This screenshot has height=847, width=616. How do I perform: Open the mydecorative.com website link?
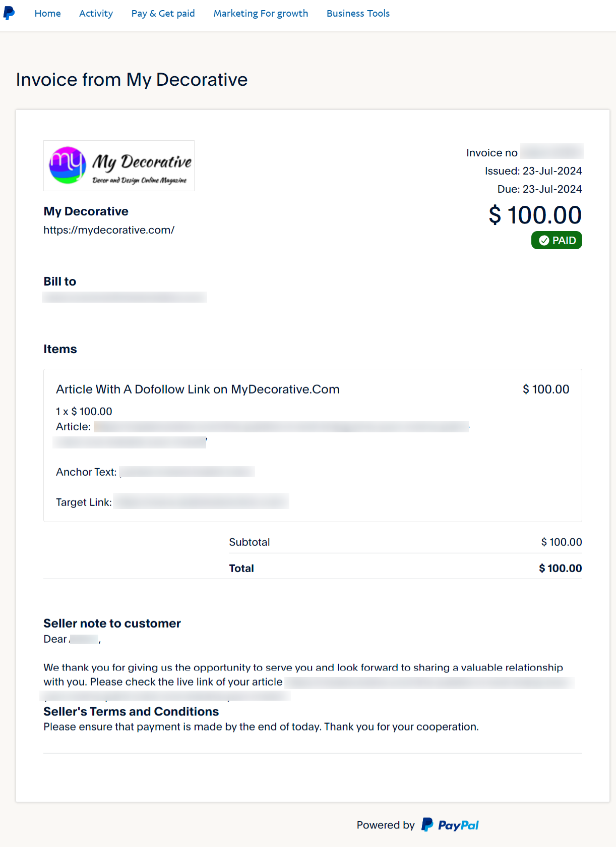(109, 230)
